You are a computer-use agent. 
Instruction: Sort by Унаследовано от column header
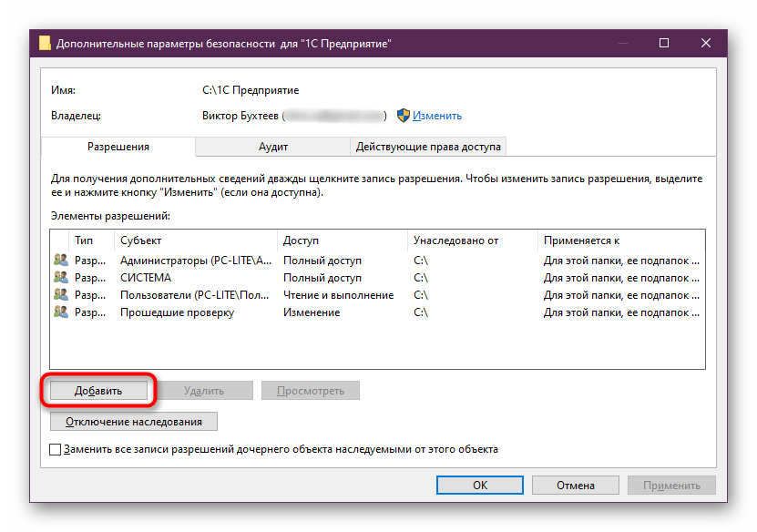pyautogui.click(x=473, y=240)
